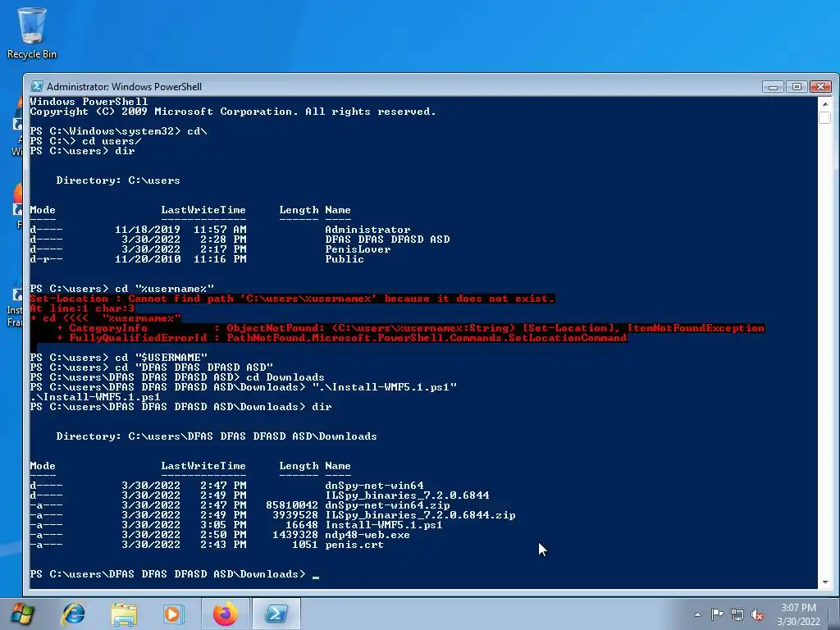Click the scrollbar down arrow in PowerShell
840x630 pixels.
coord(825,582)
